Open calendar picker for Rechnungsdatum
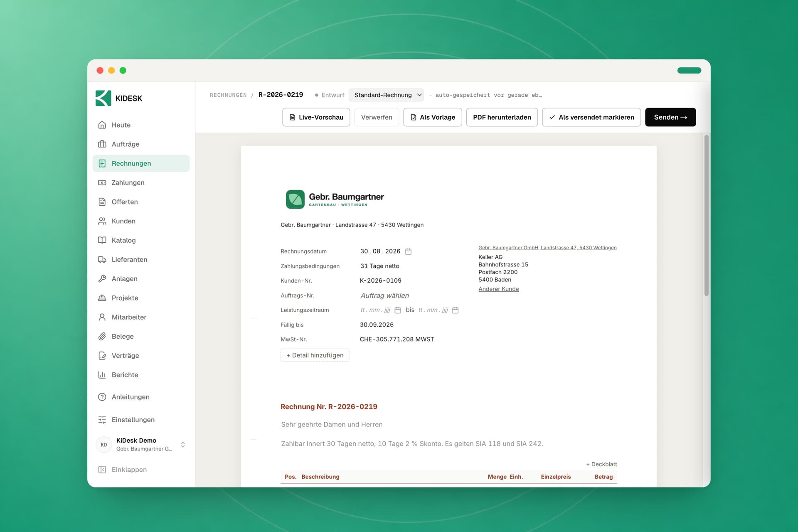 click(408, 251)
